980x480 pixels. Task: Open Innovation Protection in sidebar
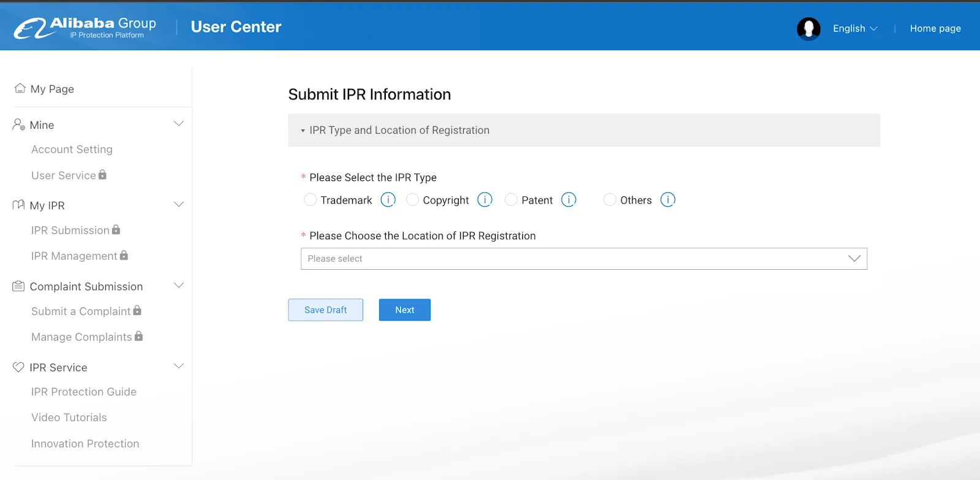tap(85, 444)
